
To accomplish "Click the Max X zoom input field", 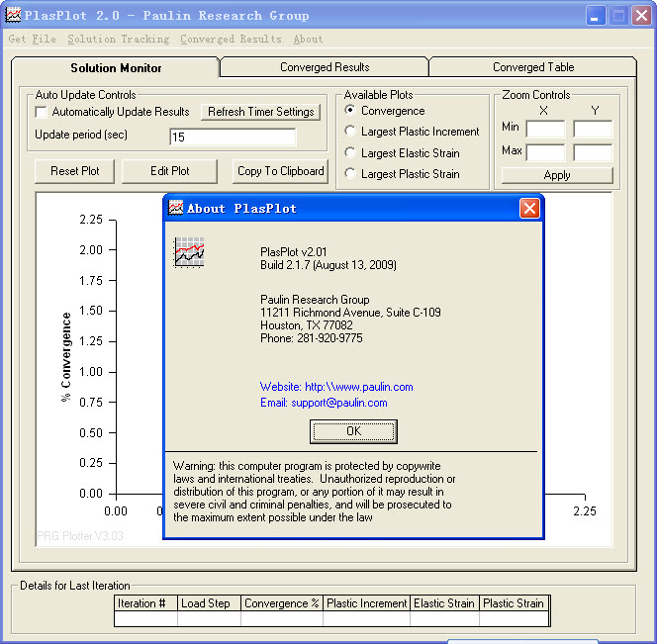I will coord(545,152).
